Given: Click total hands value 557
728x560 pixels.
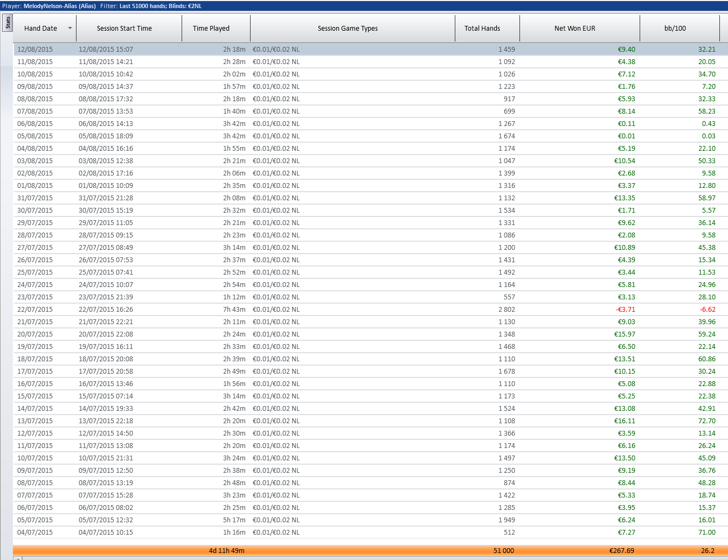Looking at the screenshot, I should click(x=509, y=297).
